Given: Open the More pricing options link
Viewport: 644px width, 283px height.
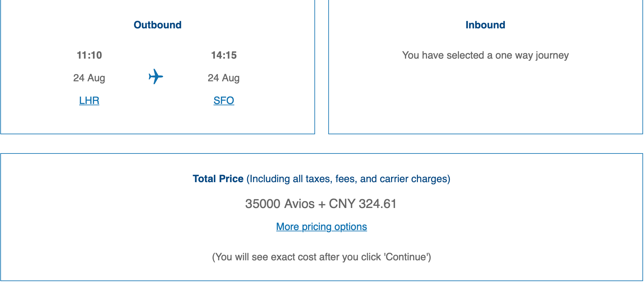Looking at the screenshot, I should point(321,227).
